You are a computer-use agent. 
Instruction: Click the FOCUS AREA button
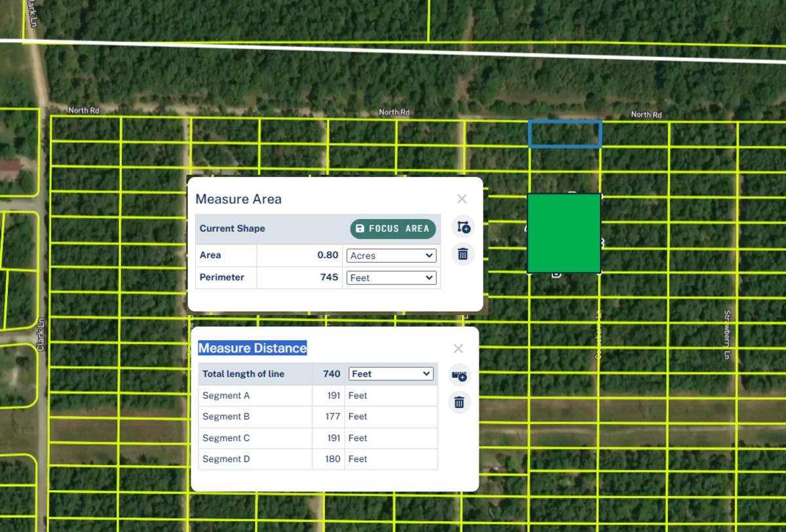392,229
